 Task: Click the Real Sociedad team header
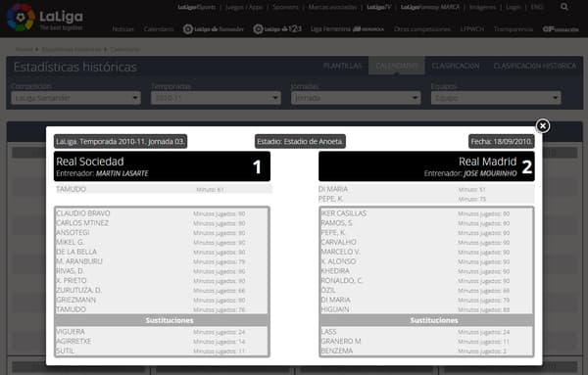162,166
